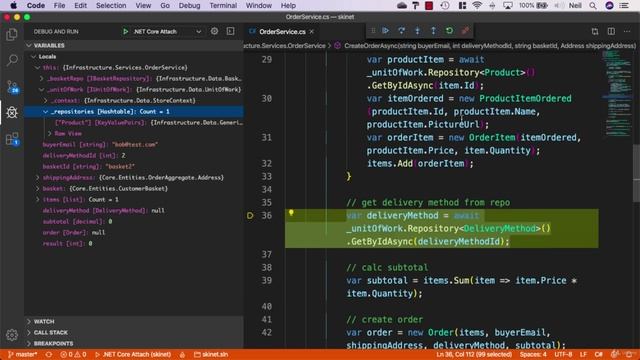Close the OrderService.cs tab
This screenshot has width=640, height=360.
(312, 31)
